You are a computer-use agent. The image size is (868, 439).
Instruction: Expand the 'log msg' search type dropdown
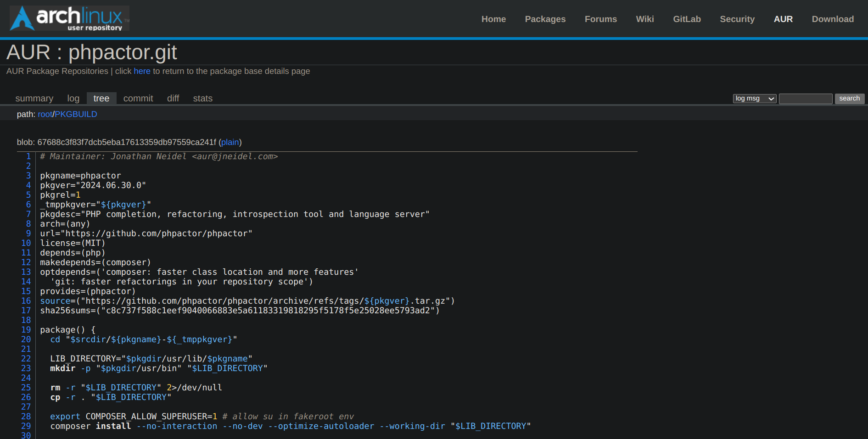point(755,99)
